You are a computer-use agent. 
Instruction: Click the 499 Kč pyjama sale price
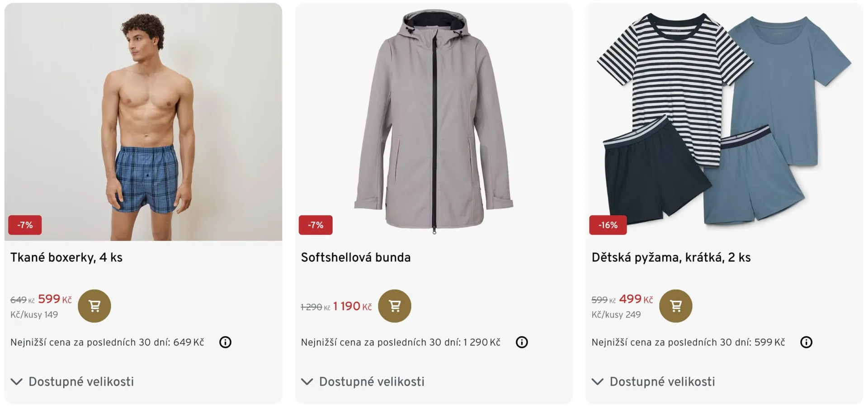pos(636,299)
